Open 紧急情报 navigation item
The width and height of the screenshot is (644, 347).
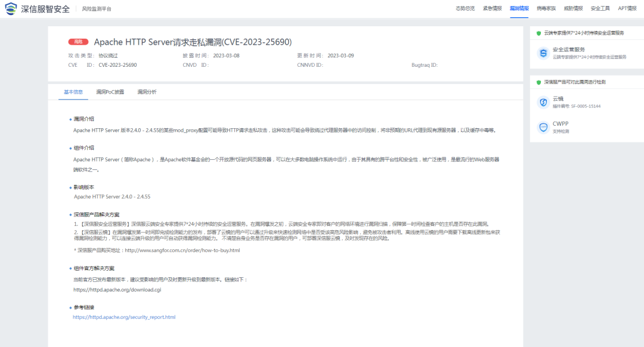tap(492, 8)
